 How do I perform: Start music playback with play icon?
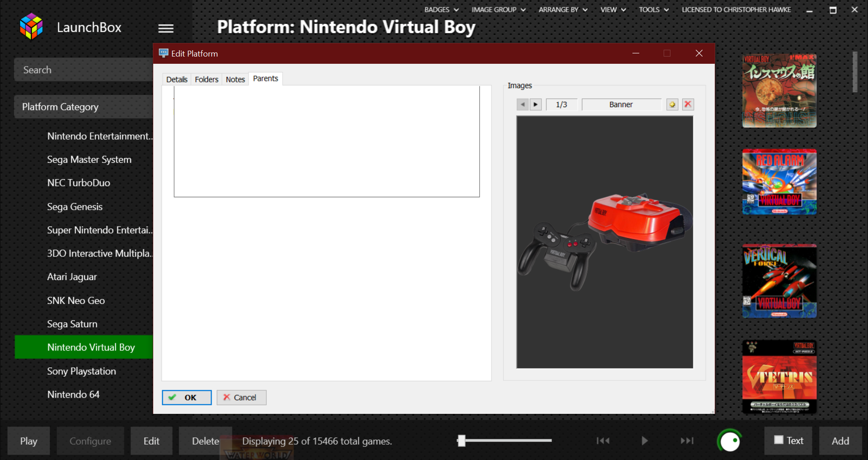(x=645, y=441)
